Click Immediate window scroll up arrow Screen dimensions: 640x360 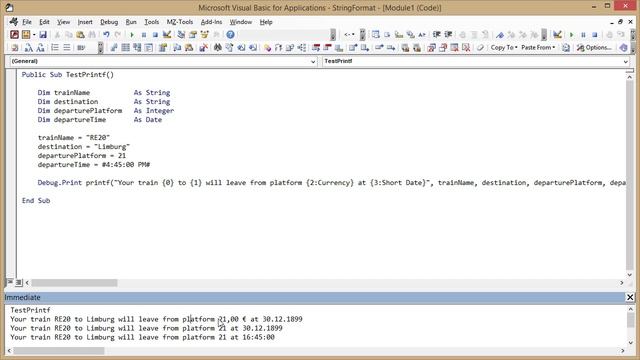coord(630,309)
